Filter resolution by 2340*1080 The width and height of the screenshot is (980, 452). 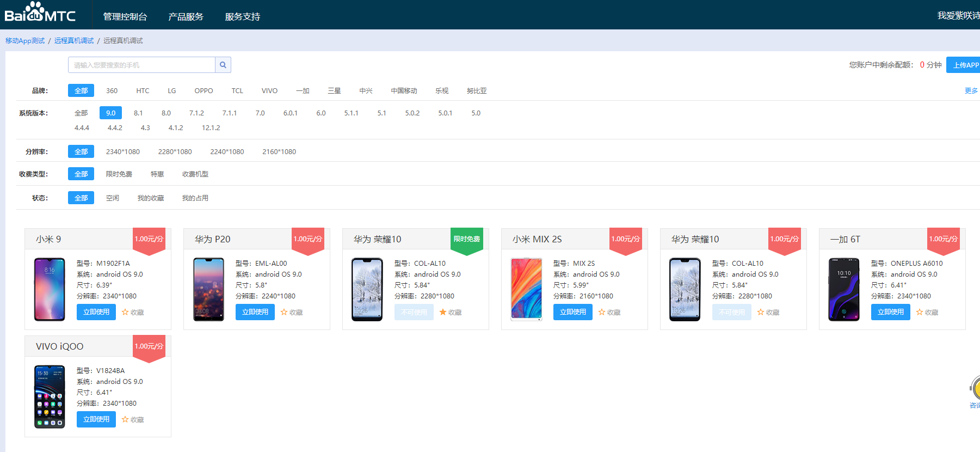point(123,152)
